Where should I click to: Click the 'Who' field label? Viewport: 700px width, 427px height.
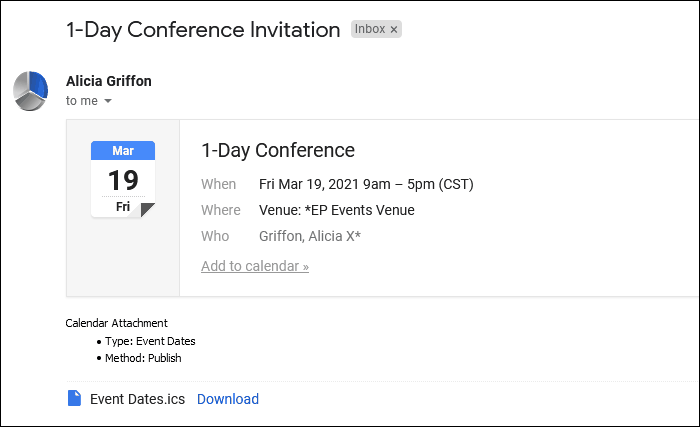coord(215,236)
